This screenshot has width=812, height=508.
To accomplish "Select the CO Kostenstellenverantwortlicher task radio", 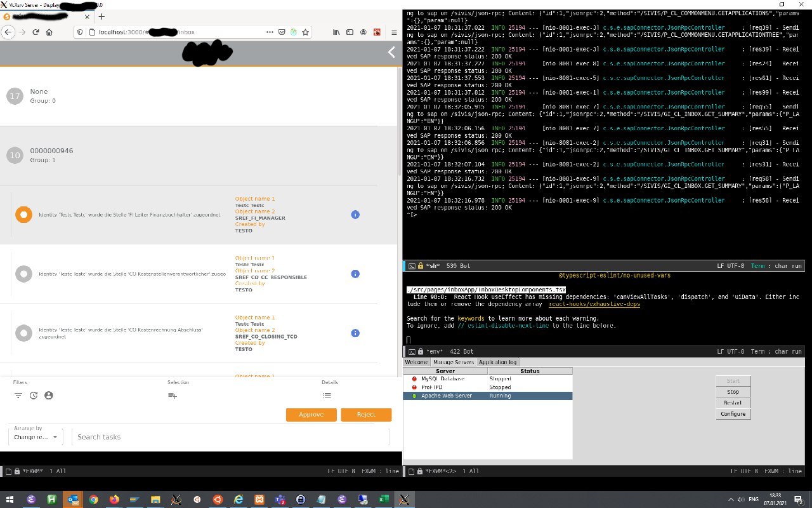I will click(x=23, y=274).
